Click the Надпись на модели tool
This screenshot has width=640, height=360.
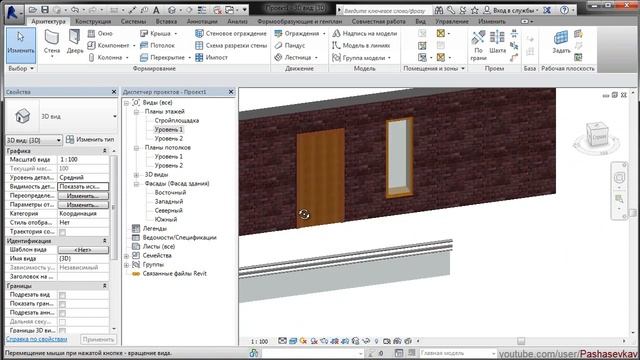coord(364,33)
